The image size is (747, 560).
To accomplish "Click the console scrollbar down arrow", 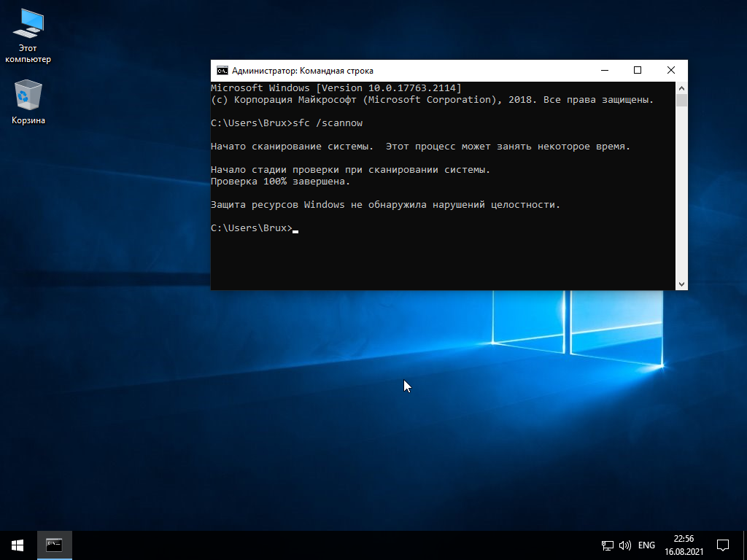I will coord(681,284).
